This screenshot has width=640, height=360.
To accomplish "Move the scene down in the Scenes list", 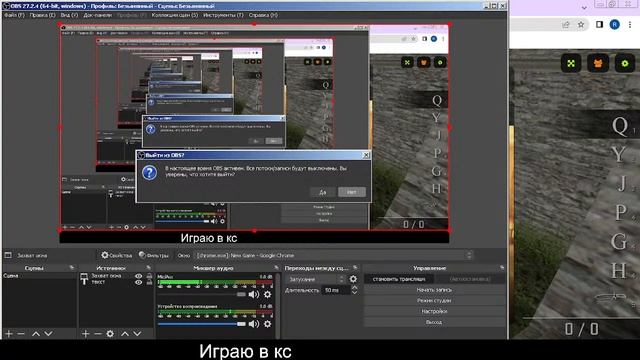I will [x=48, y=334].
